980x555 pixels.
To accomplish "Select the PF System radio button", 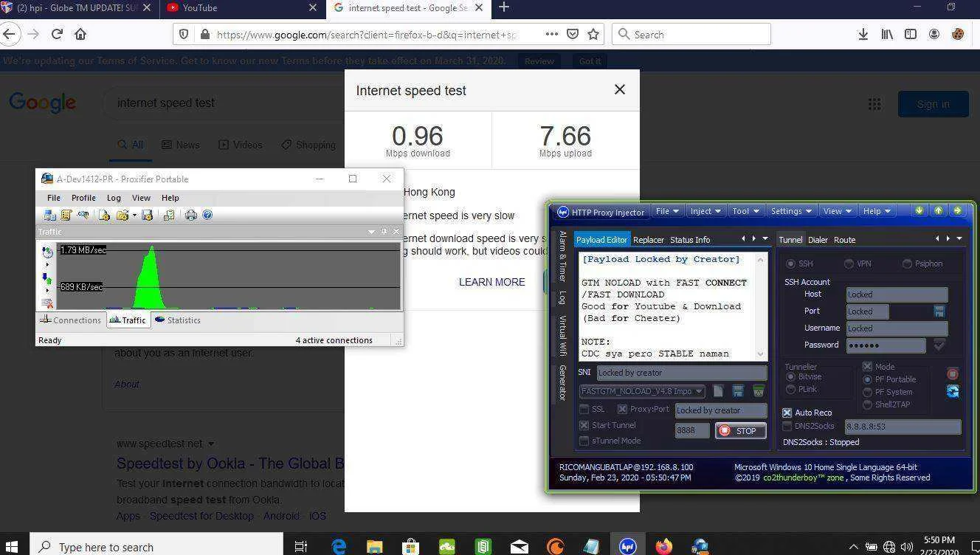I will click(x=867, y=392).
